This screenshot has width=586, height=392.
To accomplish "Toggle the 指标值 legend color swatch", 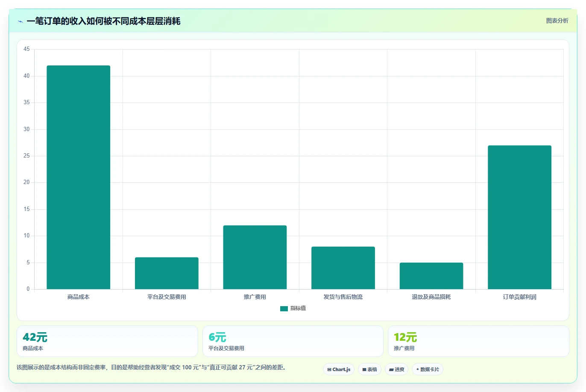I will point(284,308).
